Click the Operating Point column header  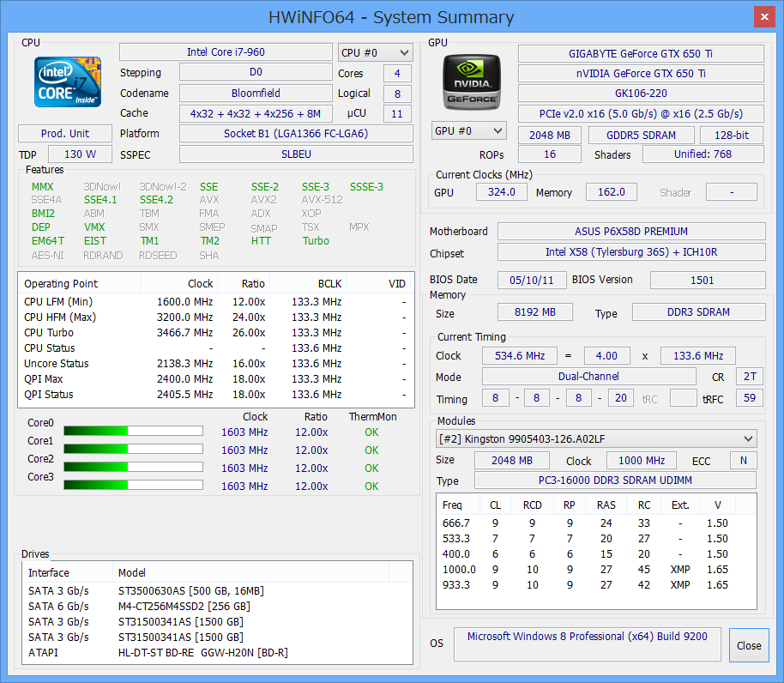tap(80, 283)
